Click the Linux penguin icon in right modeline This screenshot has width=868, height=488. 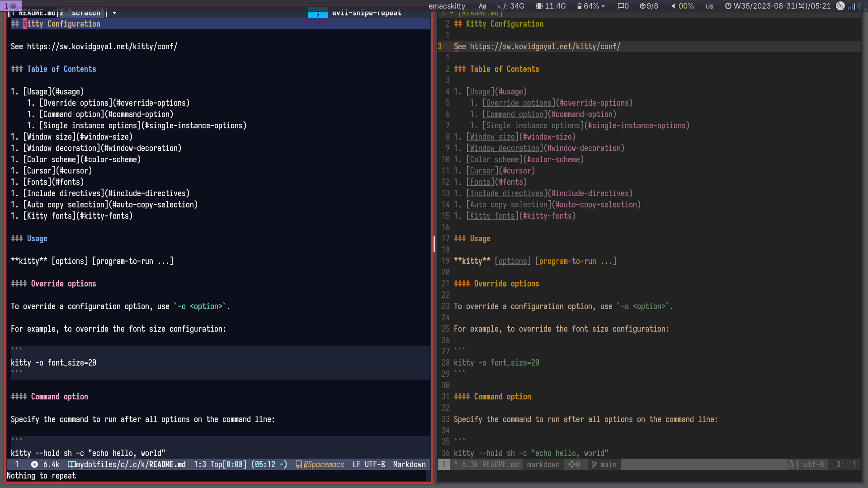[x=791, y=465]
